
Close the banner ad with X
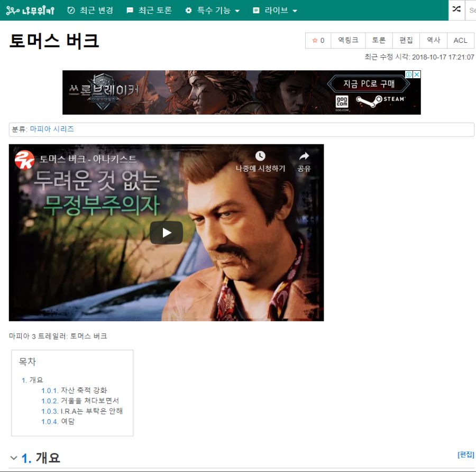click(417, 75)
